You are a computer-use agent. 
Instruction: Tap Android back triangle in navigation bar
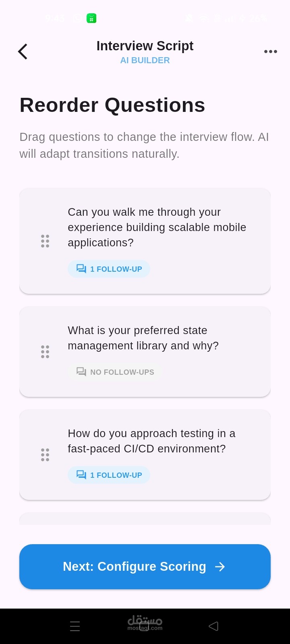pos(213,626)
